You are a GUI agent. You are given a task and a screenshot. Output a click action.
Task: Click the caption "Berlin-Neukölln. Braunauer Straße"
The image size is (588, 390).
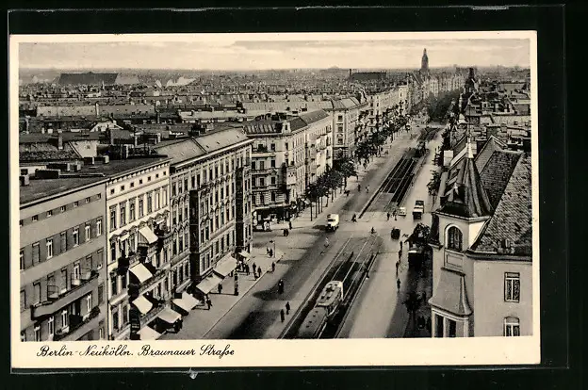click(x=136, y=351)
